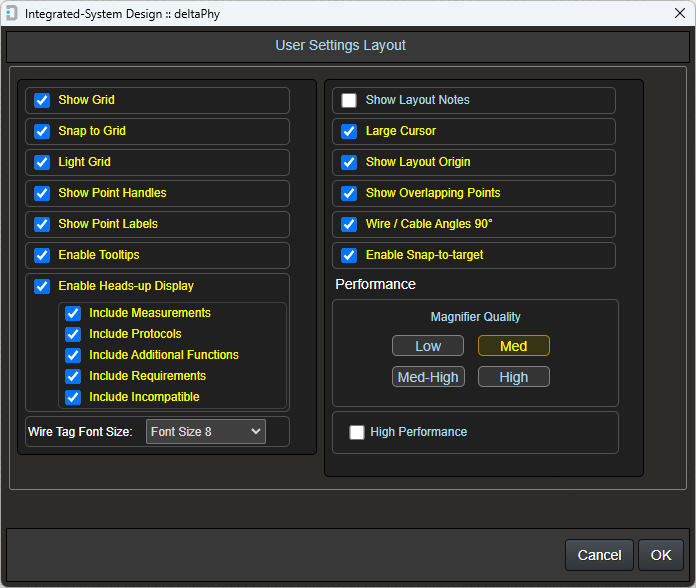The image size is (696, 588).
Task: Toggle Show Layout Origin
Action: tap(349, 162)
